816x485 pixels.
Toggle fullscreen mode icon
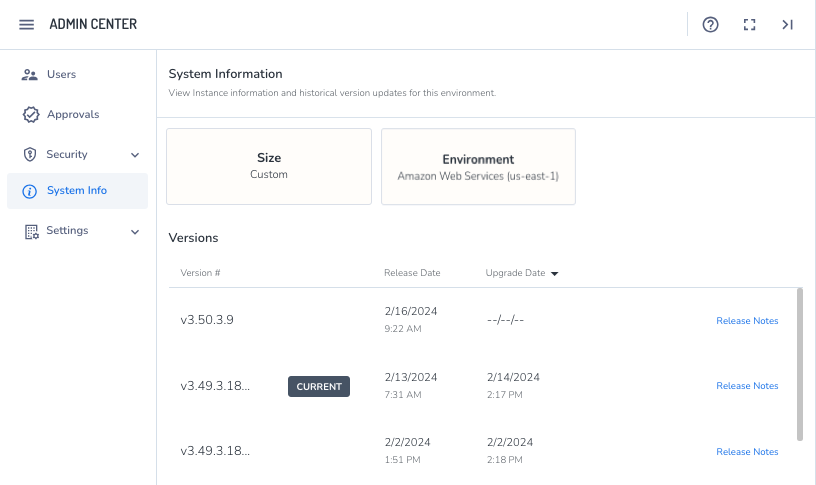pos(749,25)
